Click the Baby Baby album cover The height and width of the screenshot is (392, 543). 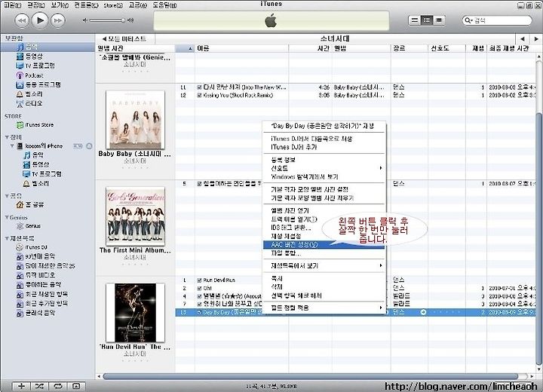tap(136, 120)
